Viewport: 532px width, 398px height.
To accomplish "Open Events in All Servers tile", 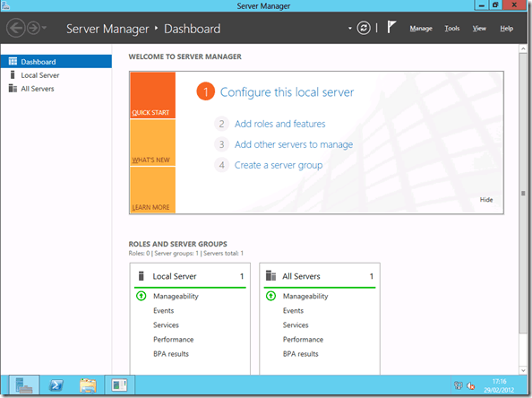I will point(293,311).
